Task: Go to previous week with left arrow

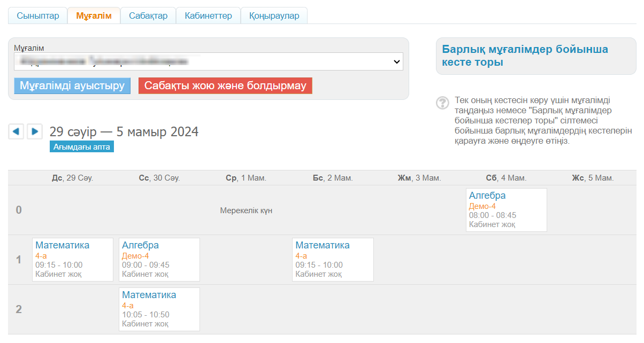Action: (x=16, y=131)
